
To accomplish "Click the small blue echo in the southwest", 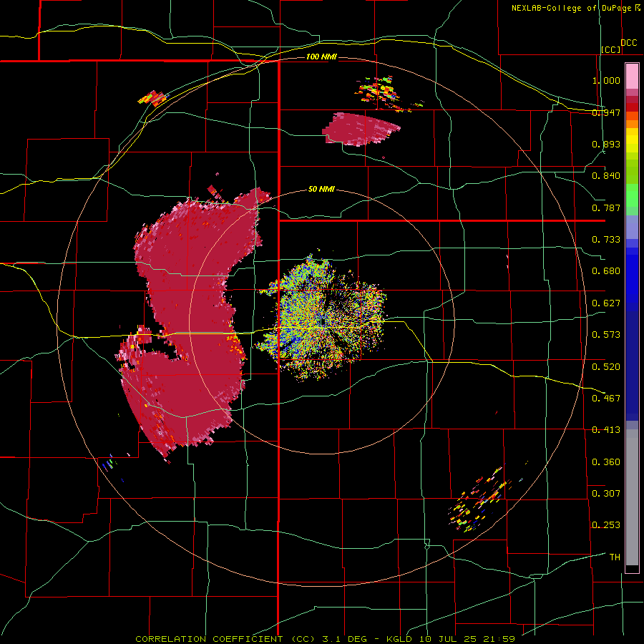I will click(x=109, y=465).
